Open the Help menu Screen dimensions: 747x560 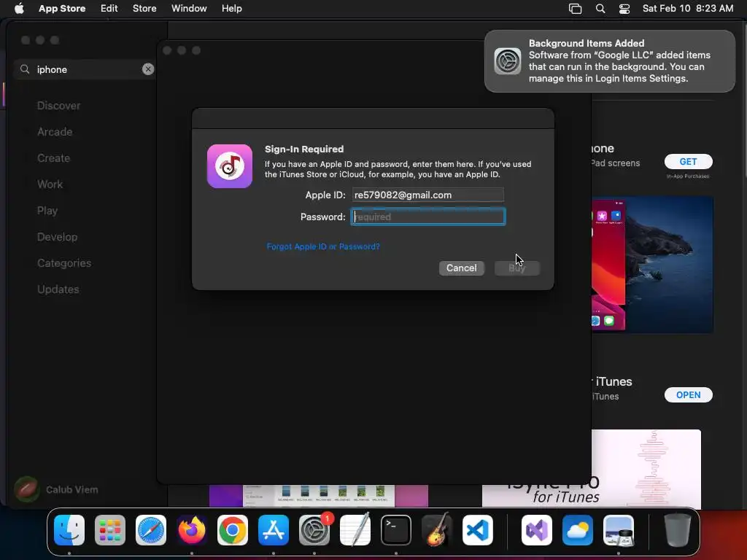(231, 8)
